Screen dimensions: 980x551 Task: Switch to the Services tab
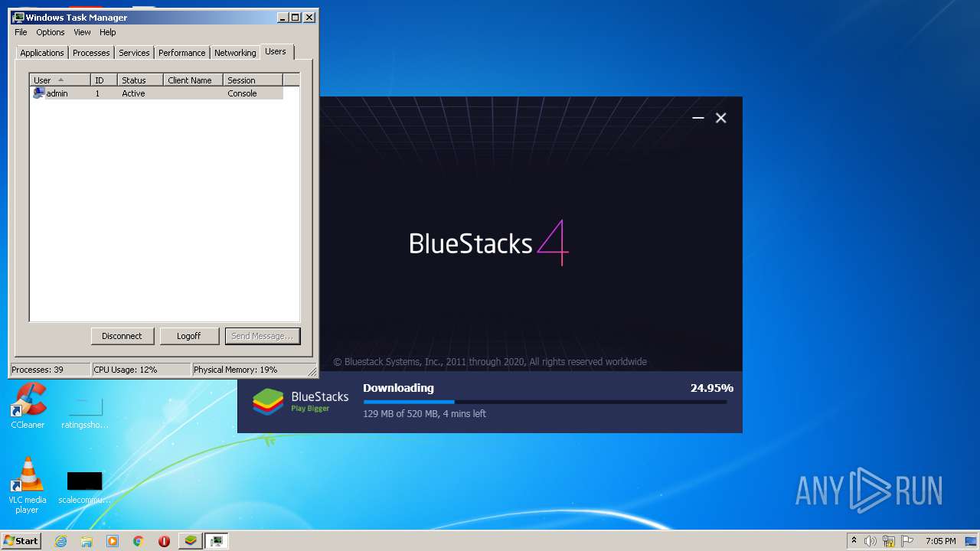[x=134, y=53]
